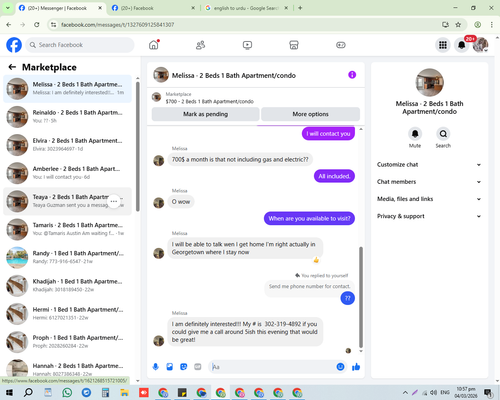Open Hermi conversation

pyautogui.click(x=68, y=314)
